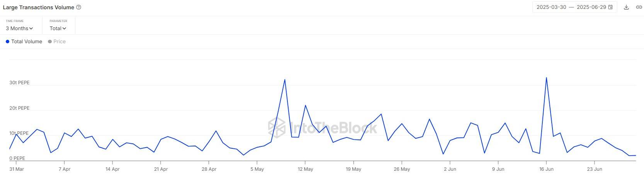Click the blue Total Volume legend dot
This screenshot has height=175, width=644.
pyautogui.click(x=7, y=42)
